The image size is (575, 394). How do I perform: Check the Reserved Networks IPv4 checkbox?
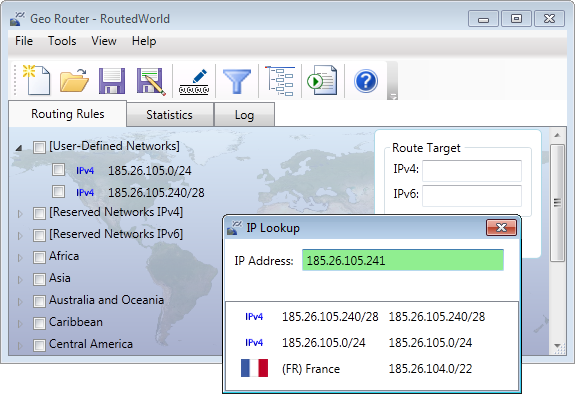click(x=39, y=213)
